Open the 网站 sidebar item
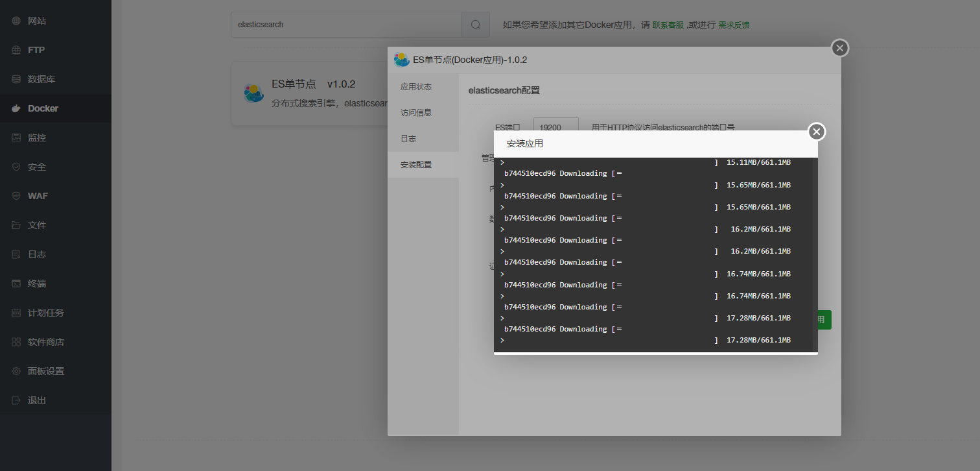Screen dimensions: 980x471 coord(56,21)
